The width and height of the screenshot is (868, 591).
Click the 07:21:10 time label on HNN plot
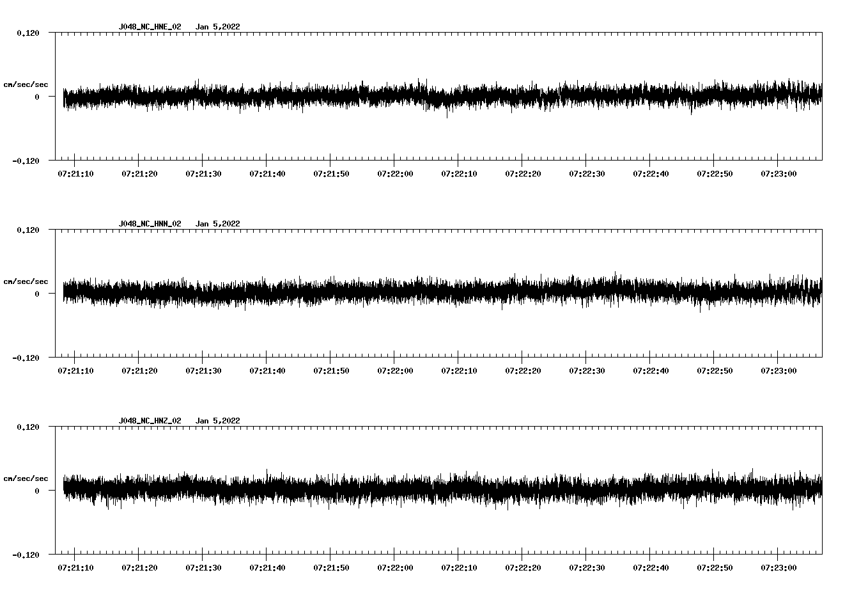pyautogui.click(x=75, y=370)
